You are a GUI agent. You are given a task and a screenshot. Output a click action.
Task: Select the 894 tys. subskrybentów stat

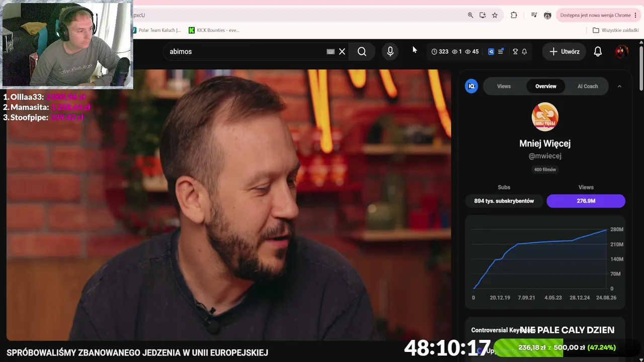504,201
